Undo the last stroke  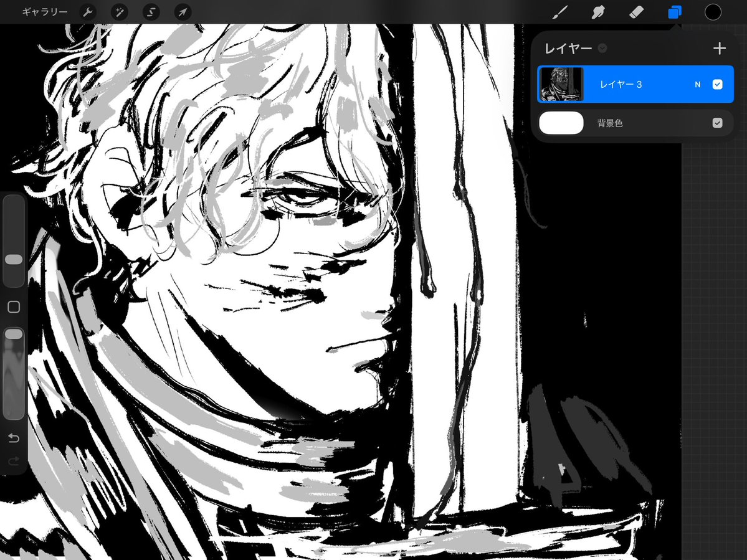click(14, 438)
